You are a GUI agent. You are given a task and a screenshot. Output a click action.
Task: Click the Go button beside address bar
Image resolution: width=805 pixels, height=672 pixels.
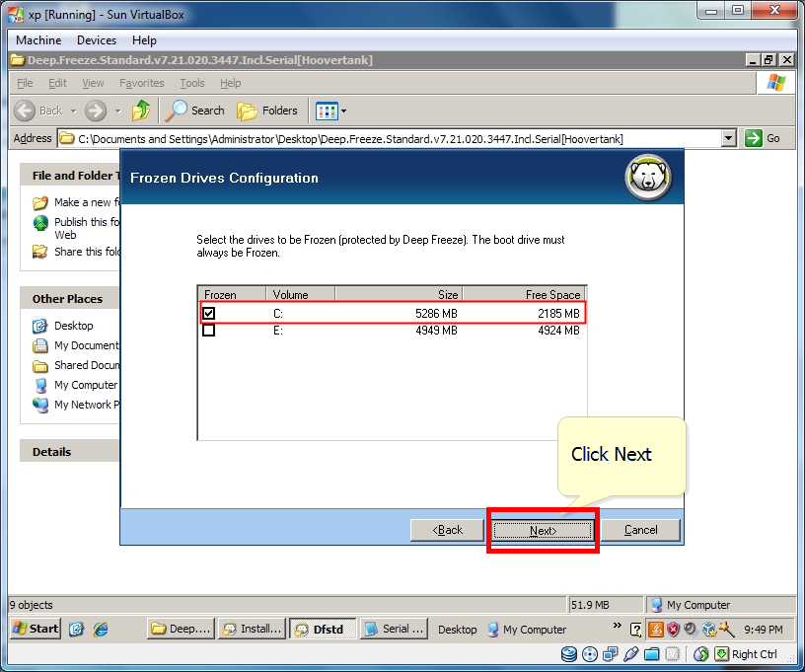tap(763, 138)
